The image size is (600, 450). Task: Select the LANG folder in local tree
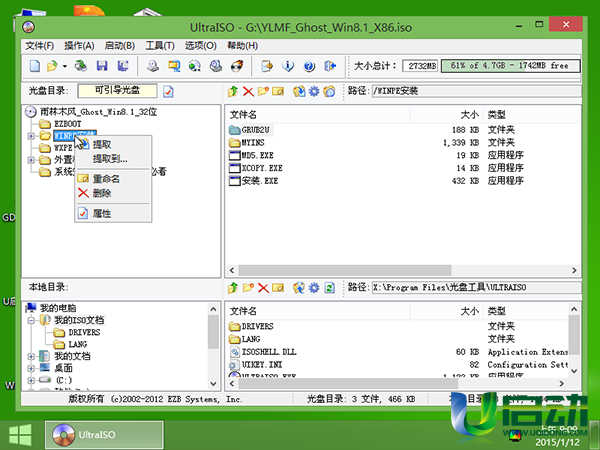pos(78,344)
